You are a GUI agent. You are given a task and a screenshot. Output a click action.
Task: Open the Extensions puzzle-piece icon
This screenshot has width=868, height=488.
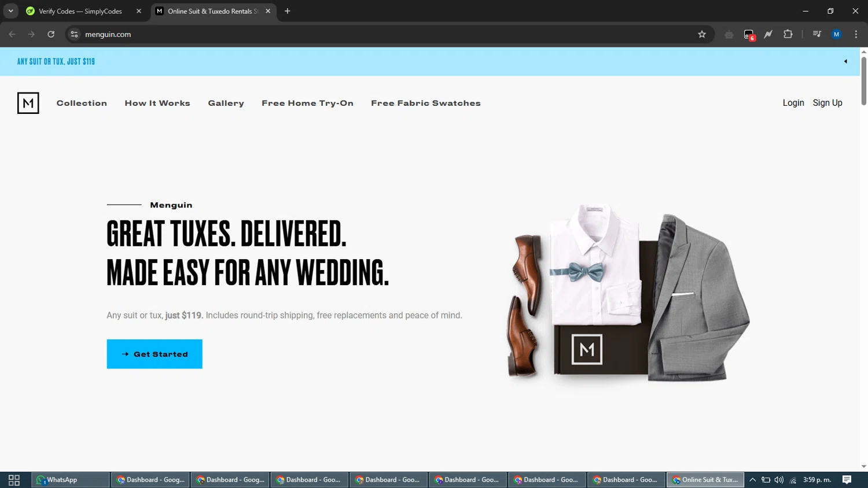788,34
